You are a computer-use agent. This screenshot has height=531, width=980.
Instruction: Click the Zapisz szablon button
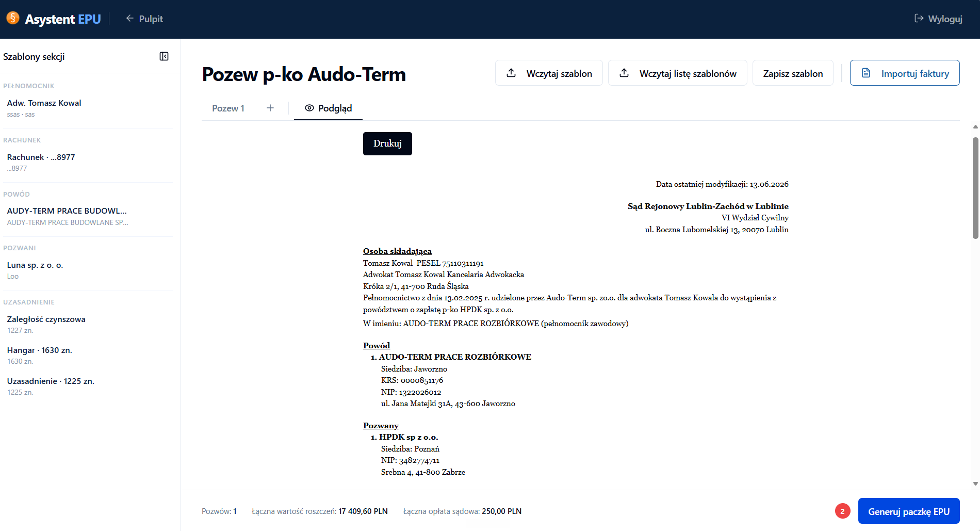pyautogui.click(x=793, y=73)
